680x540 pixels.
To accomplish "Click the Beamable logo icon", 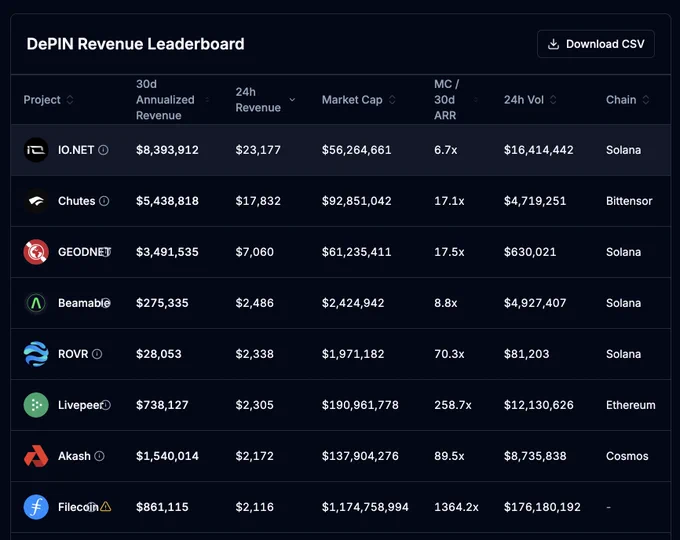I will 36,303.
